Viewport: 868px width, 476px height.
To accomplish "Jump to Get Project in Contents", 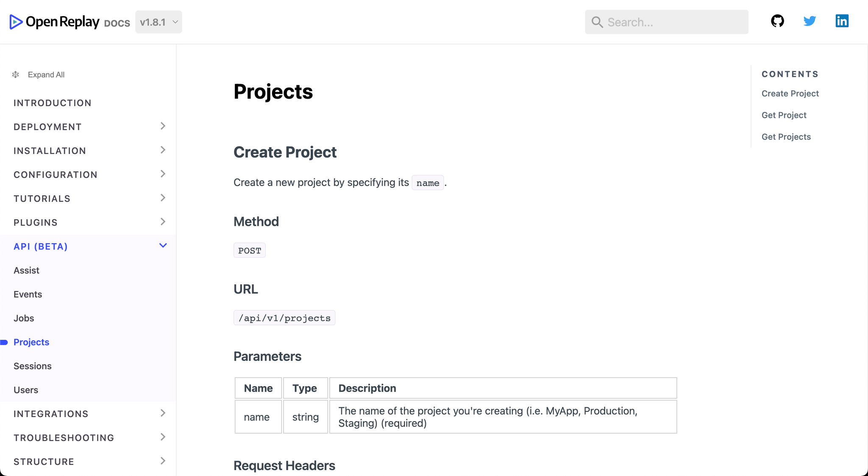I will [784, 115].
